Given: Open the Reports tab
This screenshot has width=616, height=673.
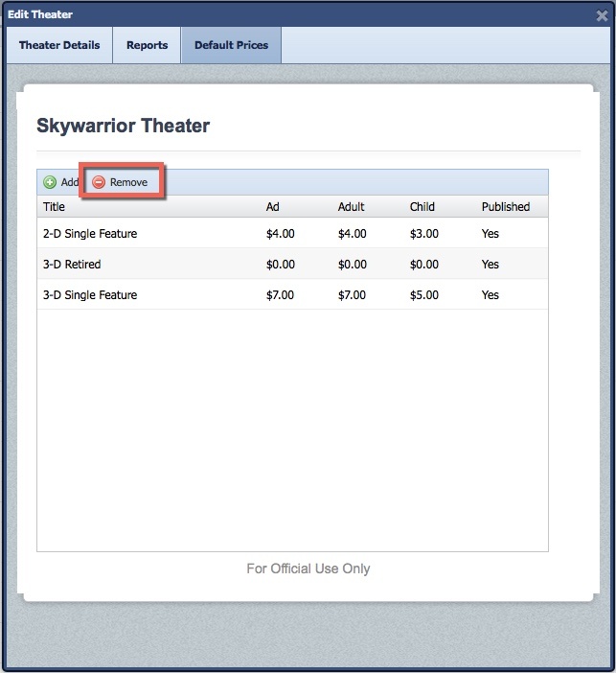Looking at the screenshot, I should (147, 45).
